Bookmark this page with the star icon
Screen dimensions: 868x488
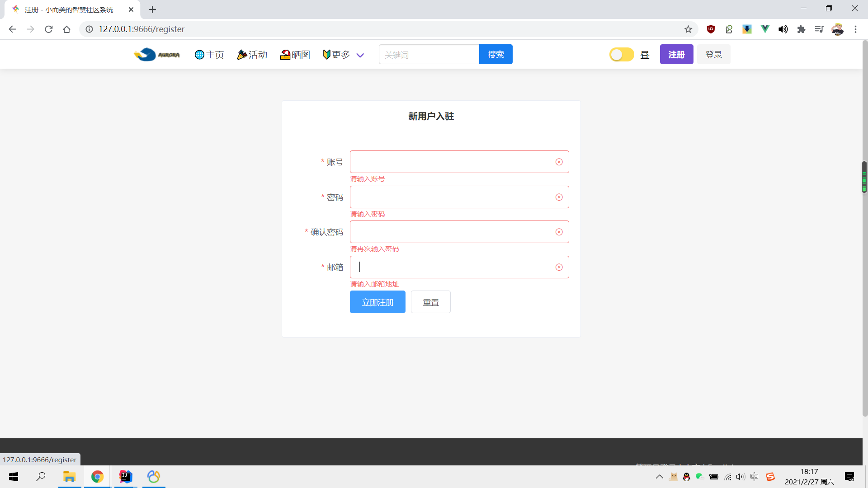pyautogui.click(x=688, y=29)
